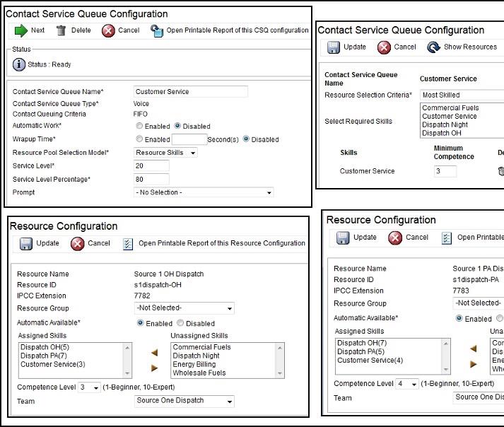Screen dimensions: 504x427
Task: Click Unassigned Skills scrollbar for s1dispatch-OH
Action: (280, 361)
